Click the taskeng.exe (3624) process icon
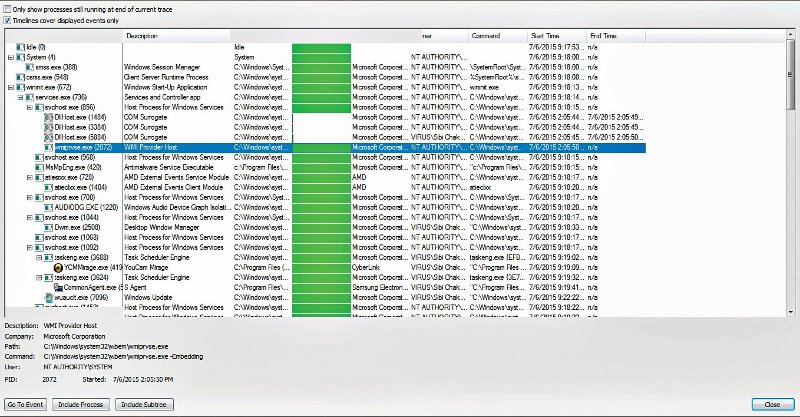Screen dimensions: 800x417 pos(48,278)
